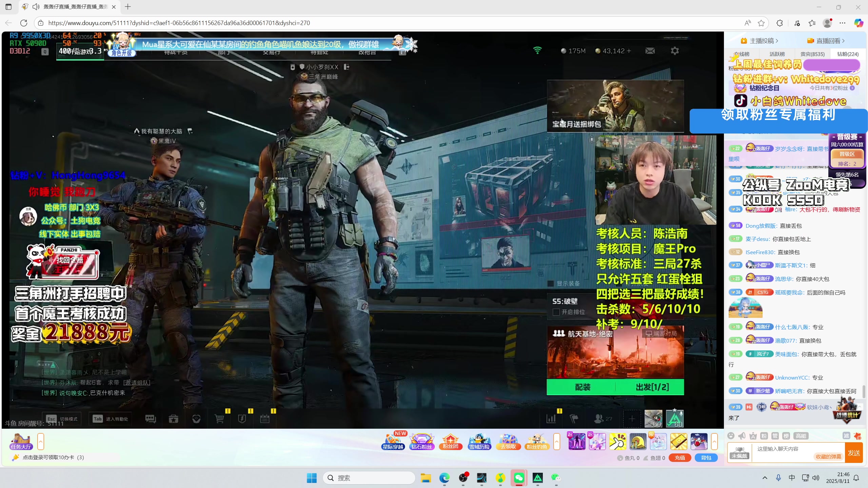Open the 粉丝团 fan club icon
The width and height of the screenshot is (868, 488).
451,441
